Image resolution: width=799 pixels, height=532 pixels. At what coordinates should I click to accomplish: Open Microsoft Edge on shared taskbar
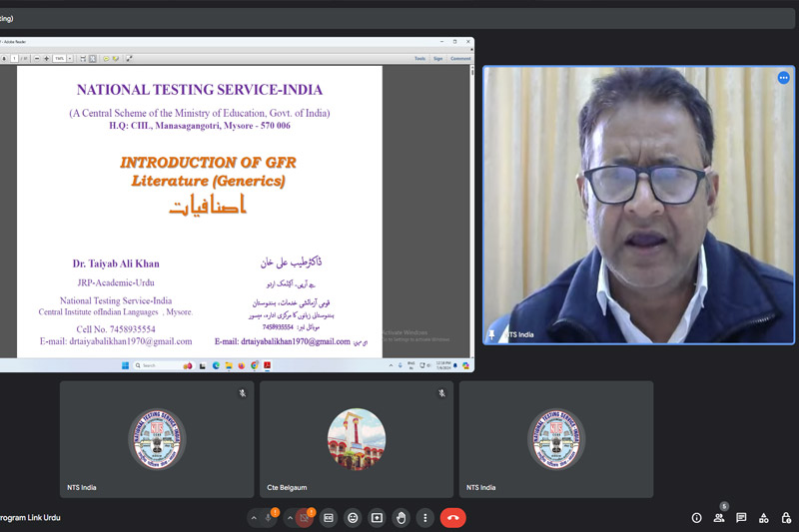point(216,365)
